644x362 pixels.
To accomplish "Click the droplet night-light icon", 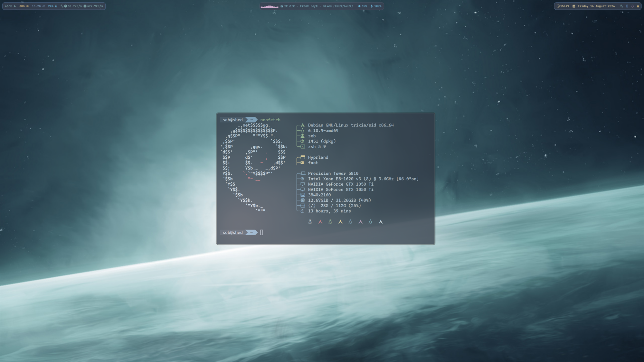I will (x=632, y=6).
